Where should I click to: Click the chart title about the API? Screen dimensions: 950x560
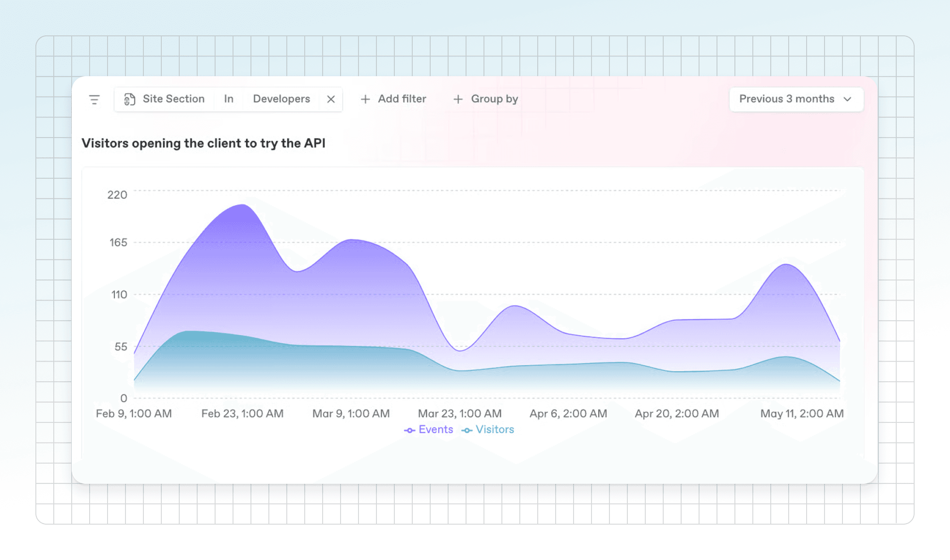pyautogui.click(x=203, y=143)
